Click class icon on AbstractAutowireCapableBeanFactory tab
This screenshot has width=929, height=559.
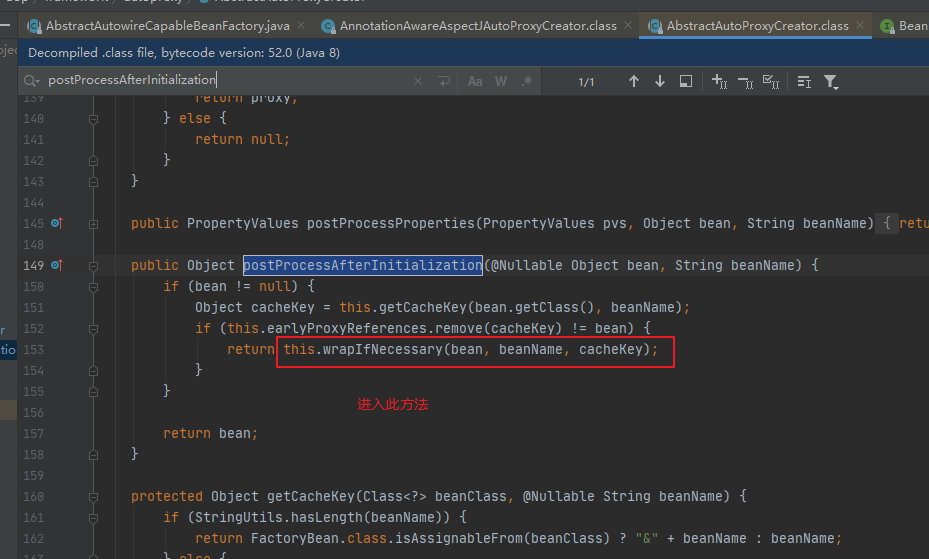34,26
